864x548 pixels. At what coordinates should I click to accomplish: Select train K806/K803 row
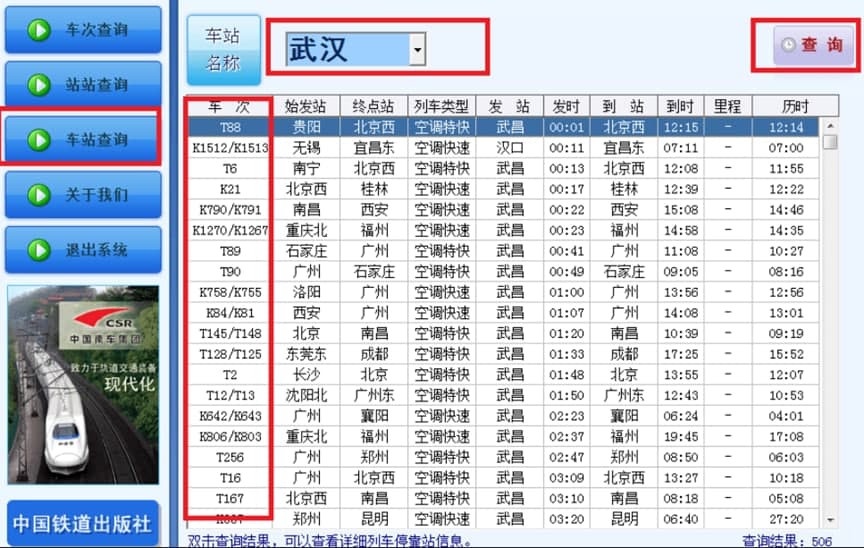(x=503, y=437)
